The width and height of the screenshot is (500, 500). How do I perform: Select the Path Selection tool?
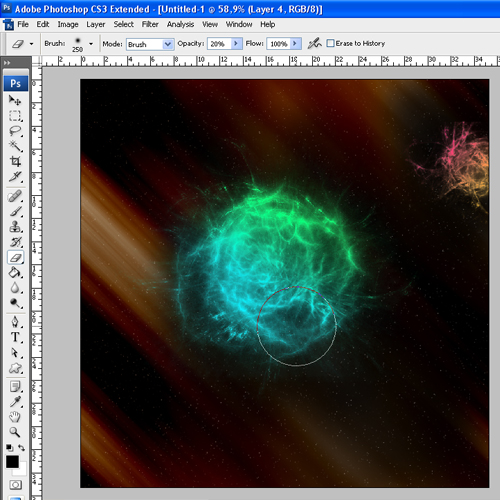pos(15,352)
